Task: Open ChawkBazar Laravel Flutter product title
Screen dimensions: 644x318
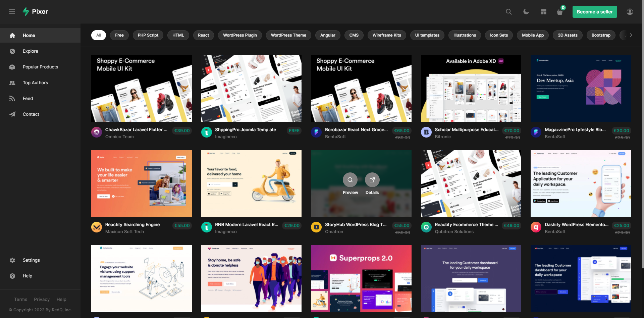Action: (136, 130)
